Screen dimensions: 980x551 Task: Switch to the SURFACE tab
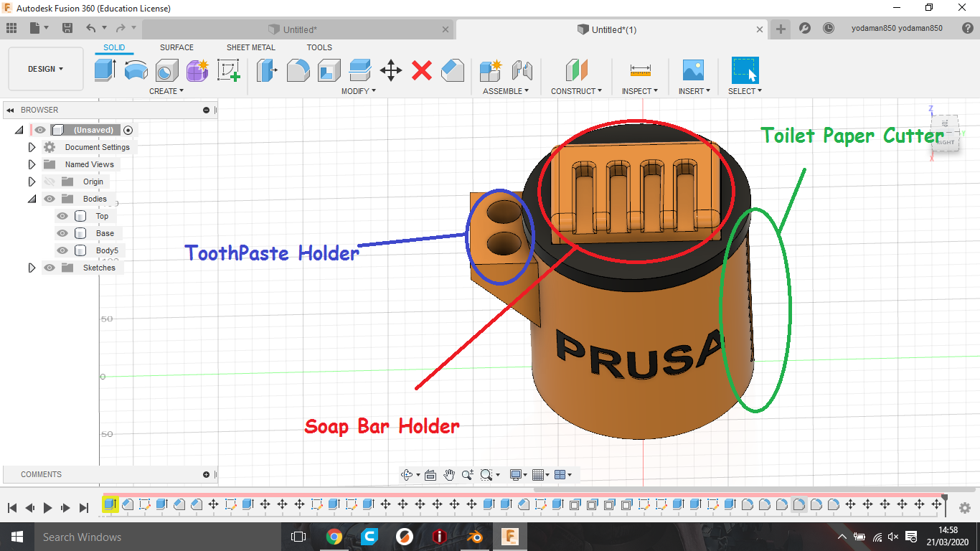point(176,47)
